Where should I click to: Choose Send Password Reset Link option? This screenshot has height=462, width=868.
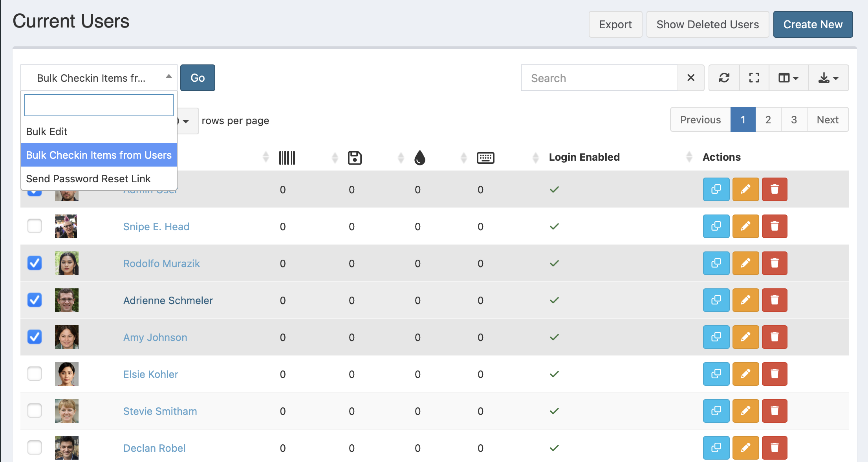coord(88,179)
